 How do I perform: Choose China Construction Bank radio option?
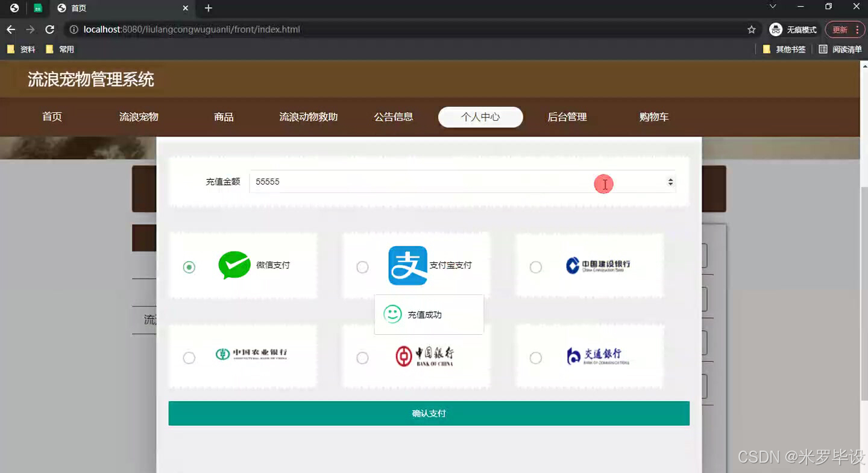pos(535,267)
